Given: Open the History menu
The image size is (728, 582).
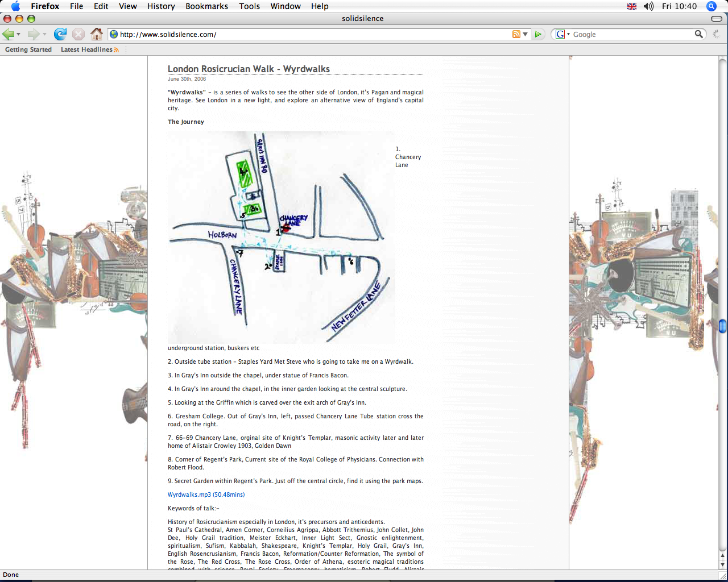Looking at the screenshot, I should [161, 6].
